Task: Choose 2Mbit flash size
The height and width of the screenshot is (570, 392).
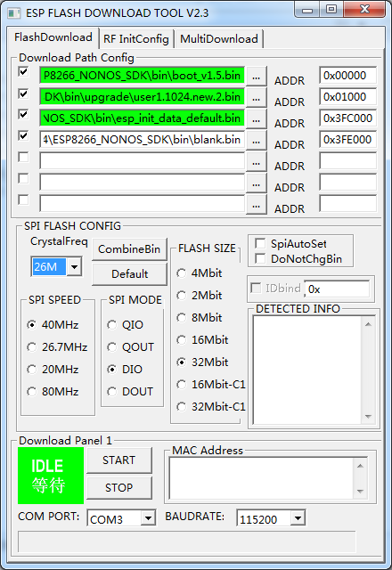Action: [x=182, y=296]
